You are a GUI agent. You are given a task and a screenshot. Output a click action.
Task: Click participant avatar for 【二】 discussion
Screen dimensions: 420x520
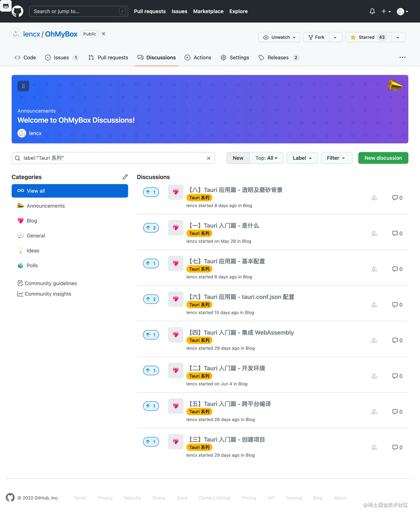tap(374, 376)
